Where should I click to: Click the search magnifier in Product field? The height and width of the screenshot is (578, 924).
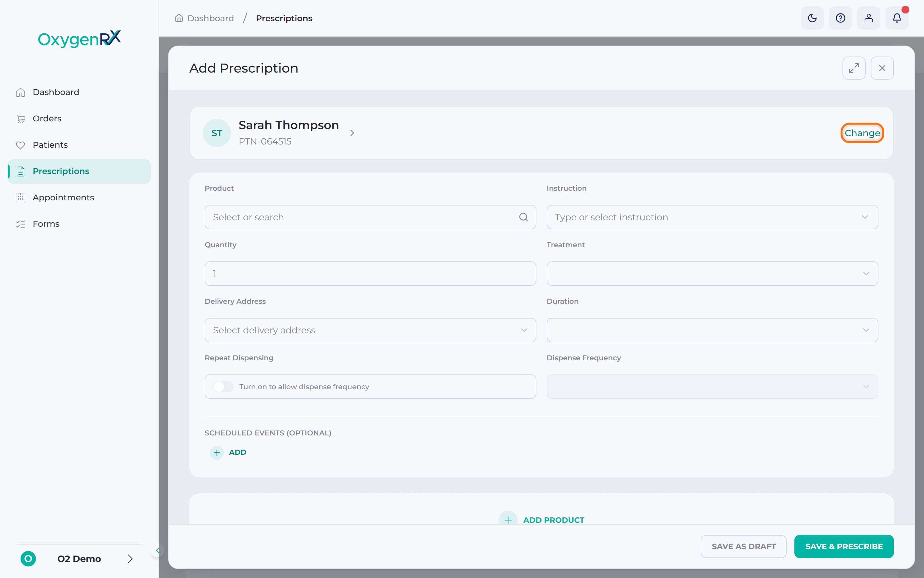(x=524, y=217)
